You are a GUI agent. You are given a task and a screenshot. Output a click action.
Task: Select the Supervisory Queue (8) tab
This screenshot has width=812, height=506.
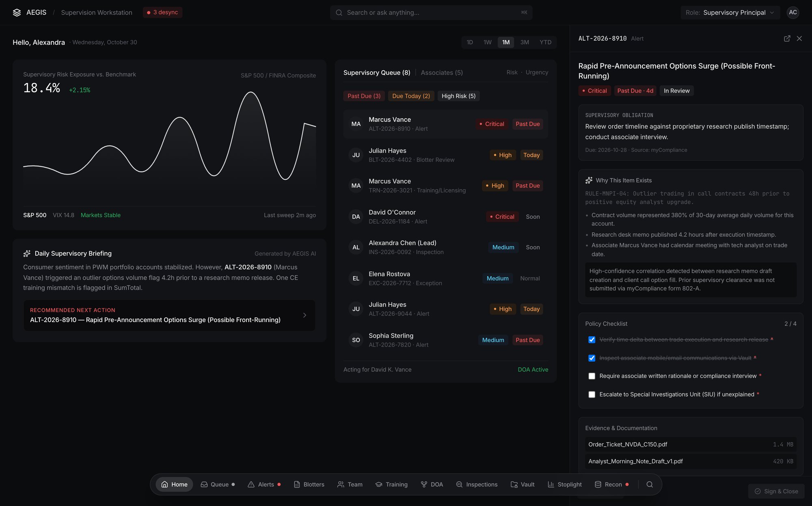pos(377,73)
